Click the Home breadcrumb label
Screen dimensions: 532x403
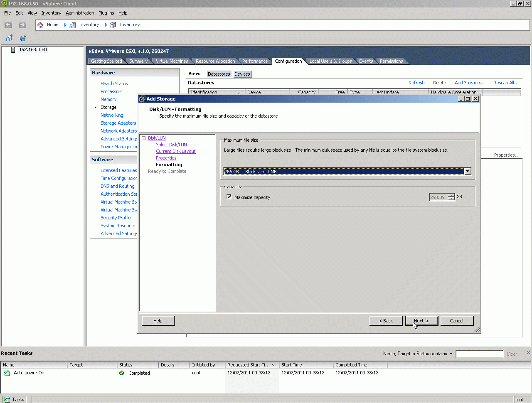53,25
